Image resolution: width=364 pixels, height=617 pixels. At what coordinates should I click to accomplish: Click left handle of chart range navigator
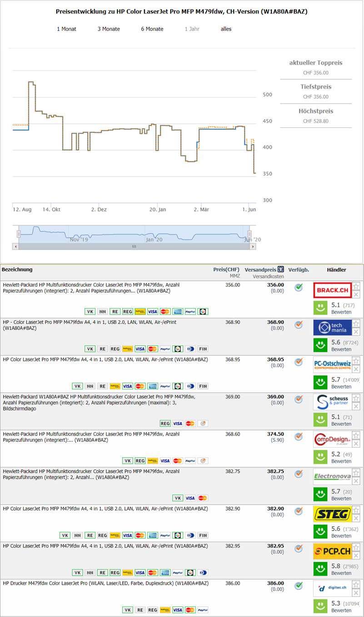coord(19,234)
